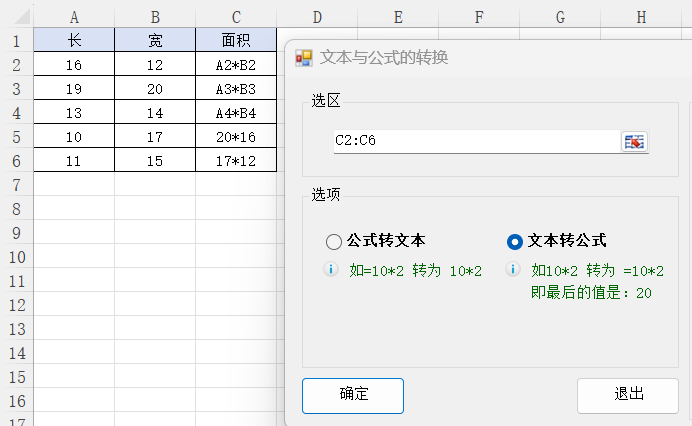The image size is (692, 426).
Task: Click cell B6 with value 15
Action: click(155, 161)
